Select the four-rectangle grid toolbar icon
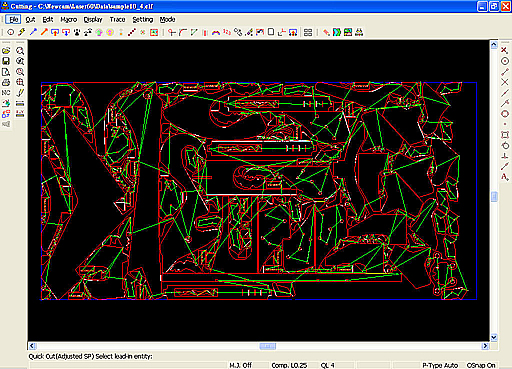 tap(308, 32)
